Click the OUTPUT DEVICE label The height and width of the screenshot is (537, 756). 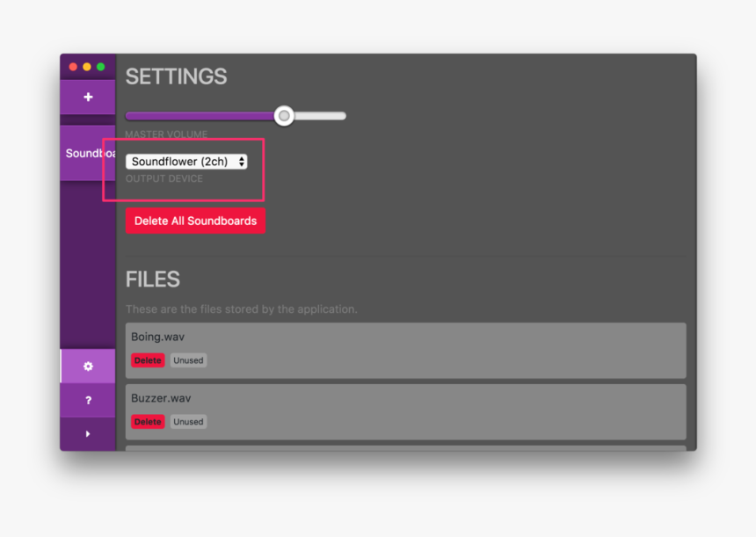click(x=164, y=178)
